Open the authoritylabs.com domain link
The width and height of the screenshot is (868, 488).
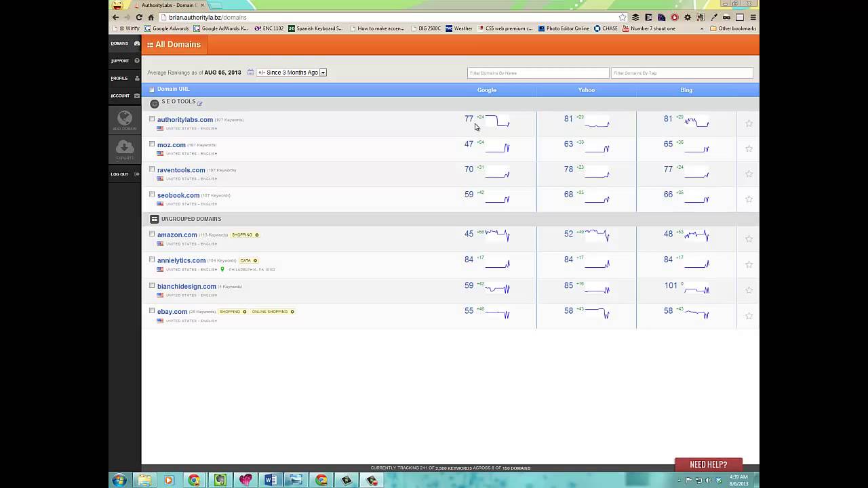[x=185, y=120]
